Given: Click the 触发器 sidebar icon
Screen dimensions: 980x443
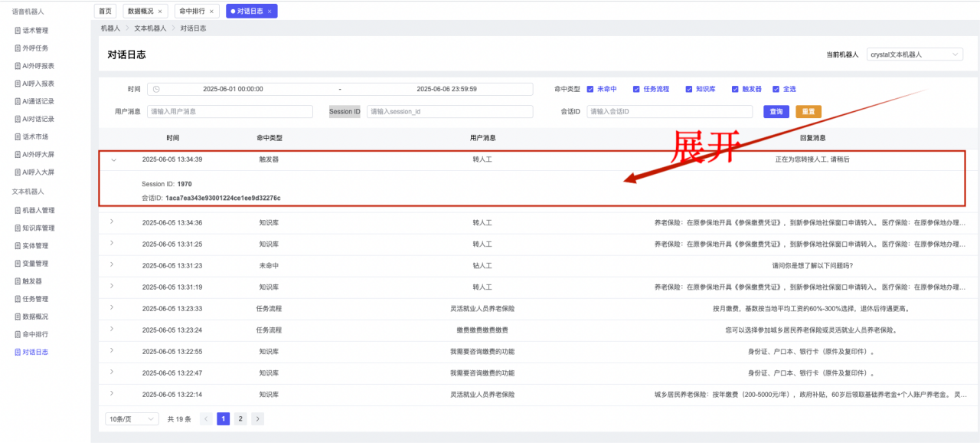Looking at the screenshot, I should [x=18, y=281].
